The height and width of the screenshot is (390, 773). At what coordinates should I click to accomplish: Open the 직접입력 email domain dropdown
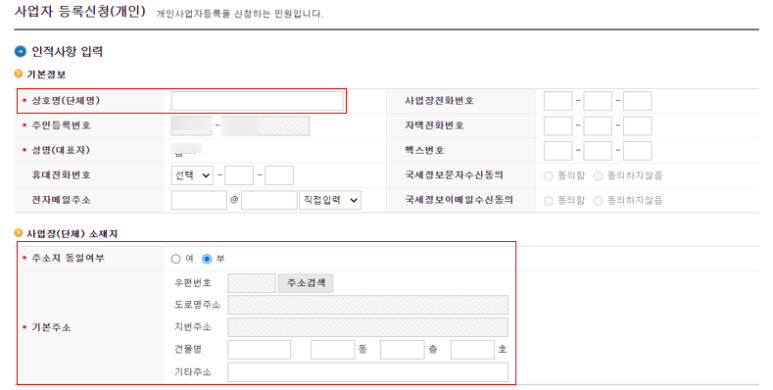[x=330, y=200]
